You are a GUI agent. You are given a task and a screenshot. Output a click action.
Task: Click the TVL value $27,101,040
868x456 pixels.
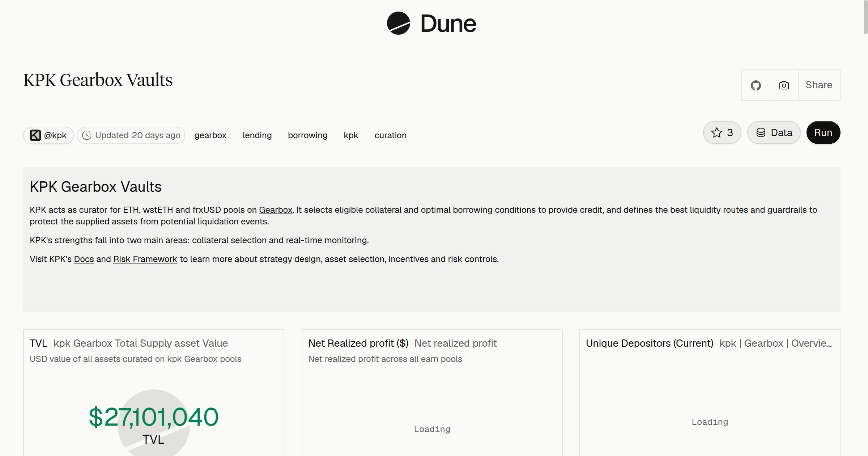pyautogui.click(x=154, y=417)
